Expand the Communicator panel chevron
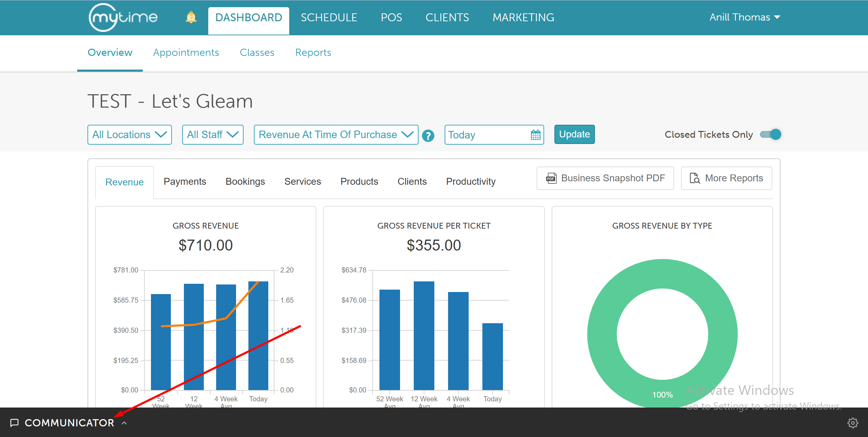This screenshot has width=868, height=437. point(124,423)
